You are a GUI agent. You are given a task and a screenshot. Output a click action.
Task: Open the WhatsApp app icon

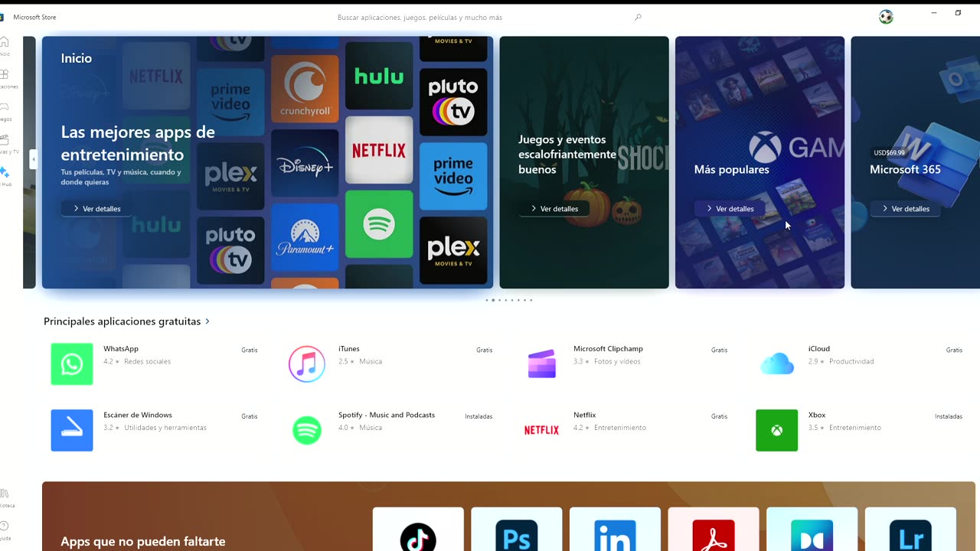tap(72, 364)
